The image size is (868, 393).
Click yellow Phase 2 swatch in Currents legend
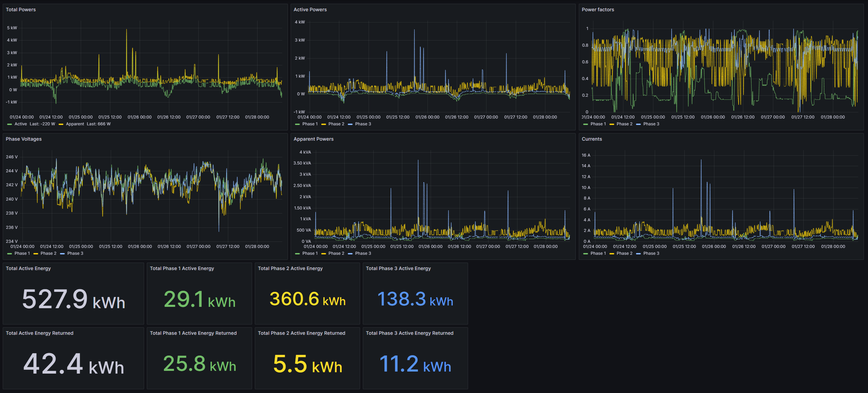612,254
